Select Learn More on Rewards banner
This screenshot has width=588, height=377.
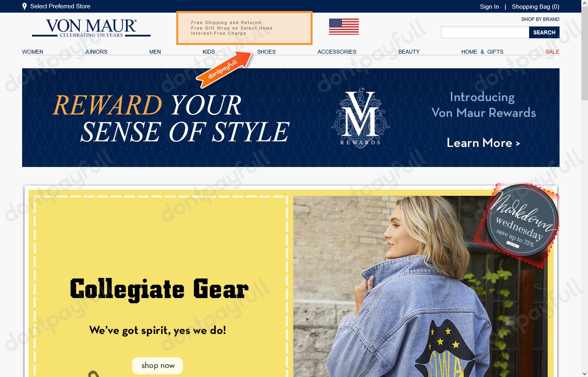(483, 143)
